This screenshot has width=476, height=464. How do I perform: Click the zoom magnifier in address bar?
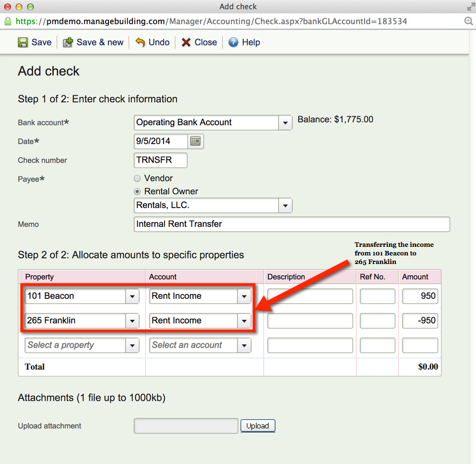click(469, 21)
